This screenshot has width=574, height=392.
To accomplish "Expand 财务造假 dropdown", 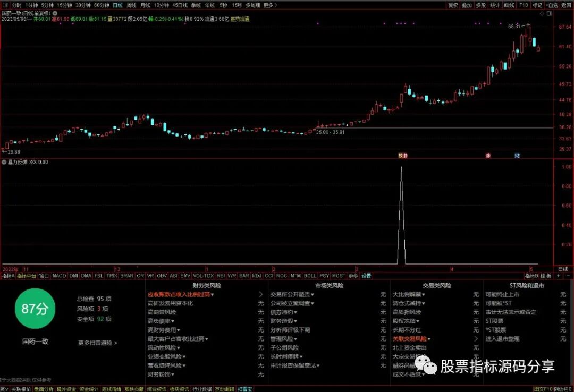I will pos(284,321).
